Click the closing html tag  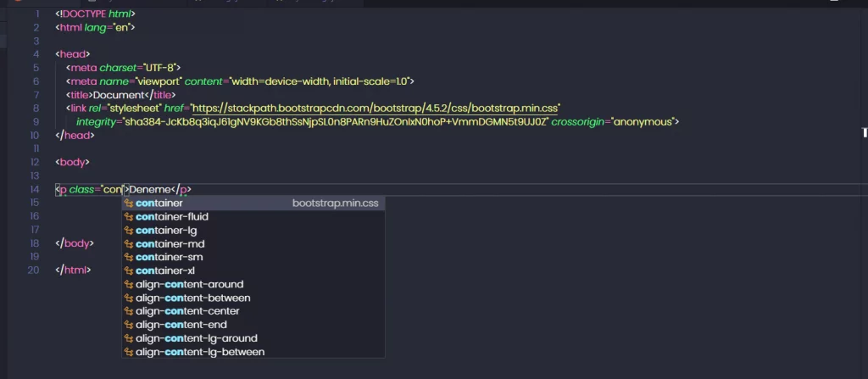pyautogui.click(x=73, y=270)
